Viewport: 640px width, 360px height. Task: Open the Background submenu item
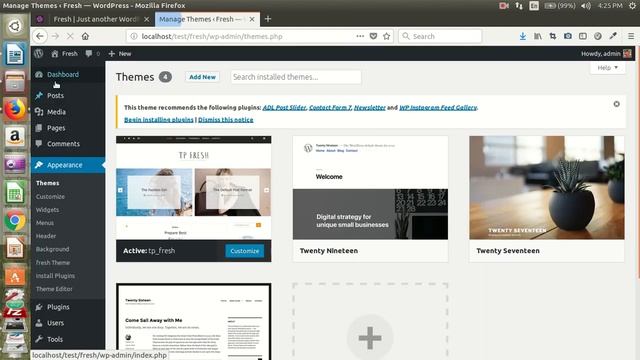52,249
